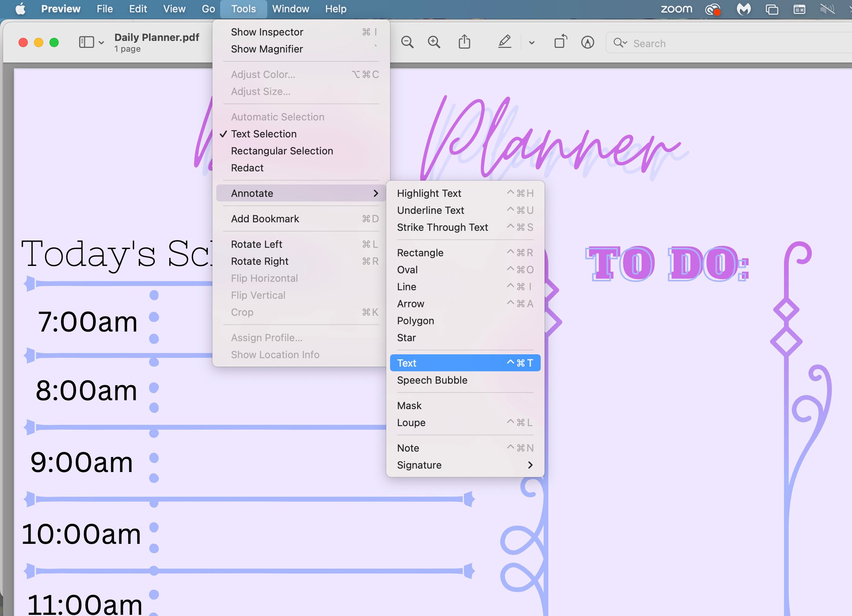Zoom in using the magnifier plus icon
This screenshot has width=852, height=616.
click(x=434, y=42)
